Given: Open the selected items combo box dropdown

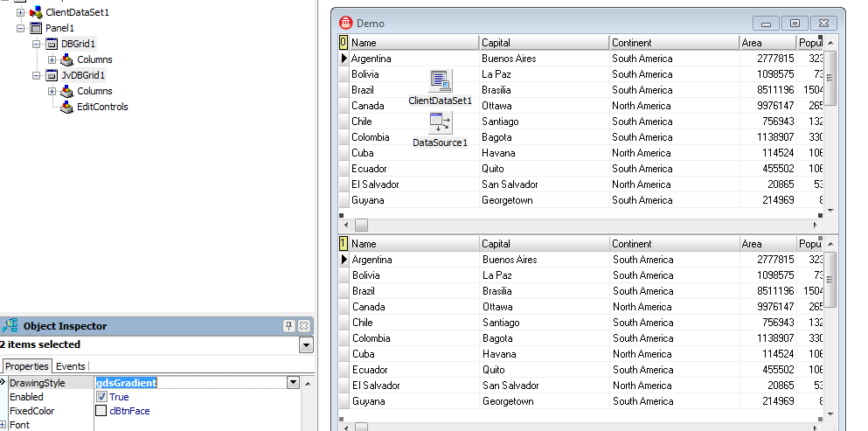Looking at the screenshot, I should tap(306, 345).
